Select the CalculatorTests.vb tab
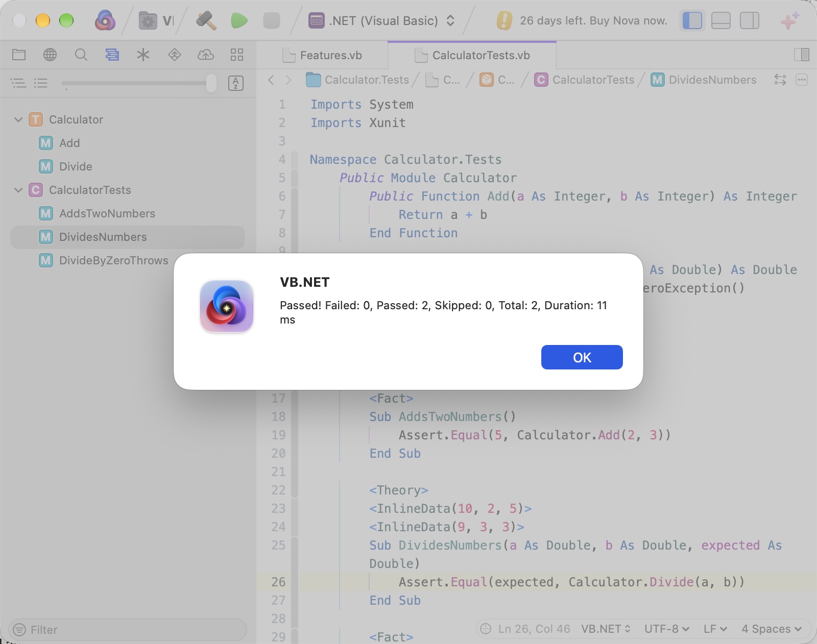Screen dimensions: 817x644 472,55
